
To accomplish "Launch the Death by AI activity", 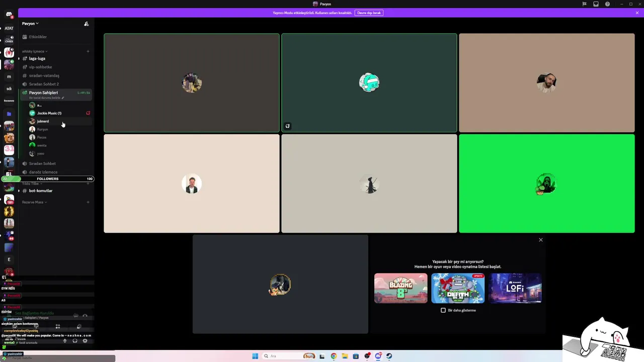I will pos(458,288).
